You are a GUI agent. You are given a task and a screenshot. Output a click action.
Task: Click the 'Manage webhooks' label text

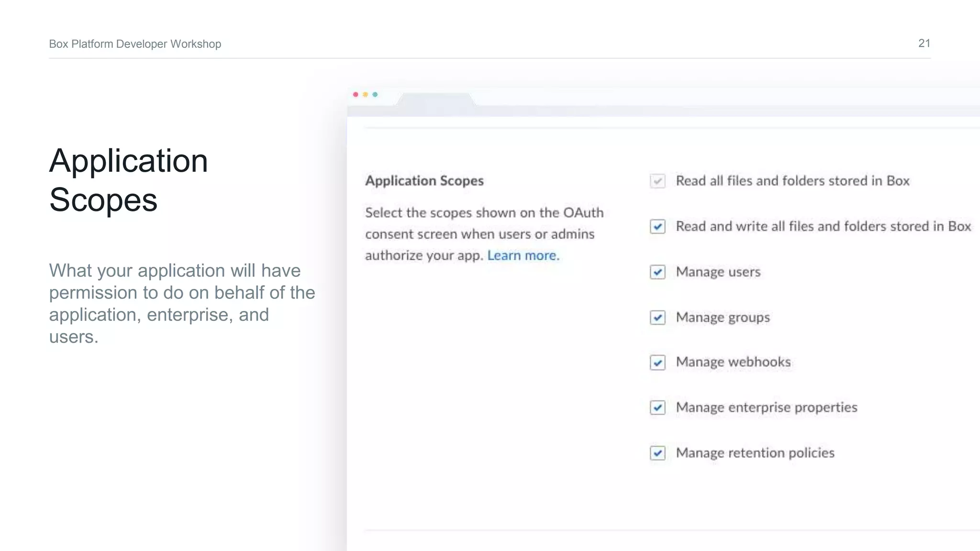pos(733,362)
